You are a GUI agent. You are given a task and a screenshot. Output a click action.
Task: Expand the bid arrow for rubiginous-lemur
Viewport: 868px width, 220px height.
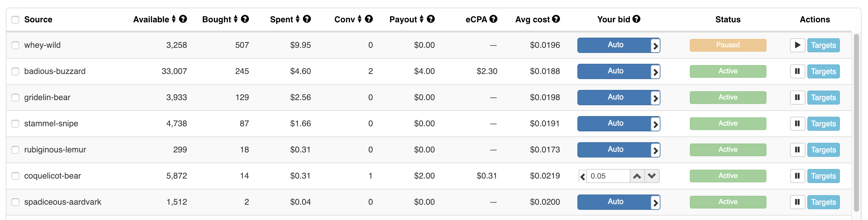tap(655, 150)
